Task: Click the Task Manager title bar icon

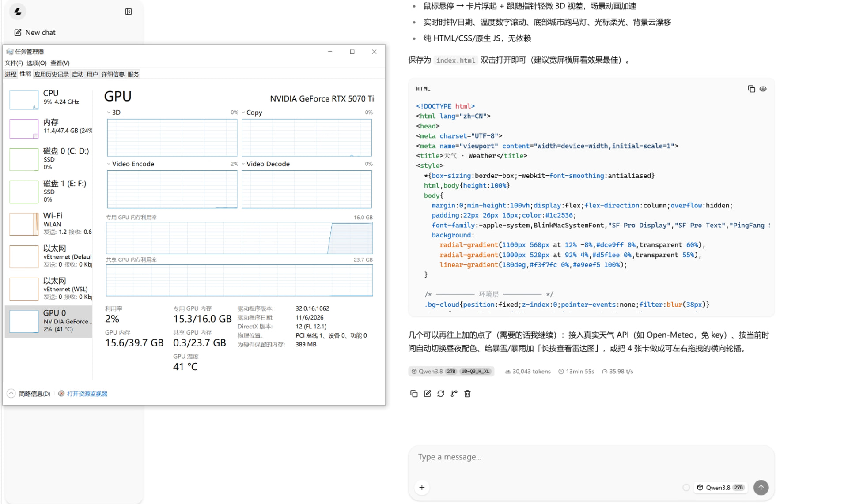Action: pyautogui.click(x=9, y=52)
